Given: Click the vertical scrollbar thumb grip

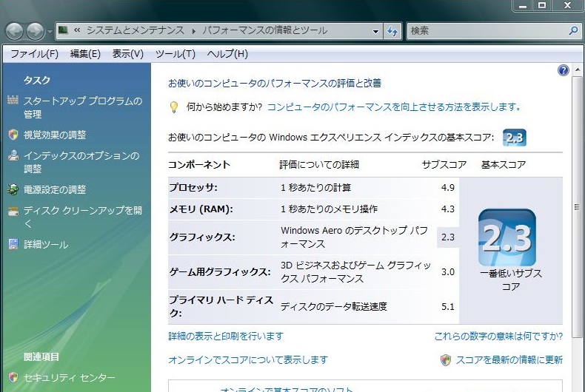Looking at the screenshot, I should click(x=577, y=207).
